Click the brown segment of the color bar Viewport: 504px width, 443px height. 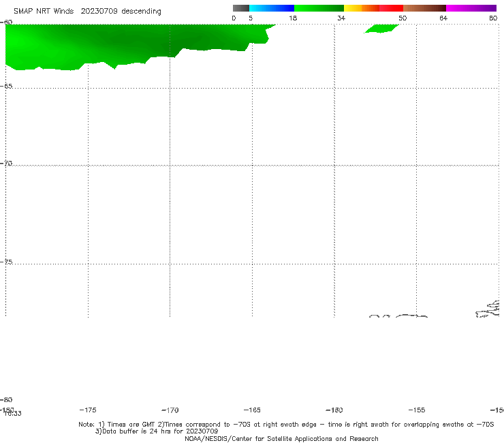pyautogui.click(x=424, y=8)
